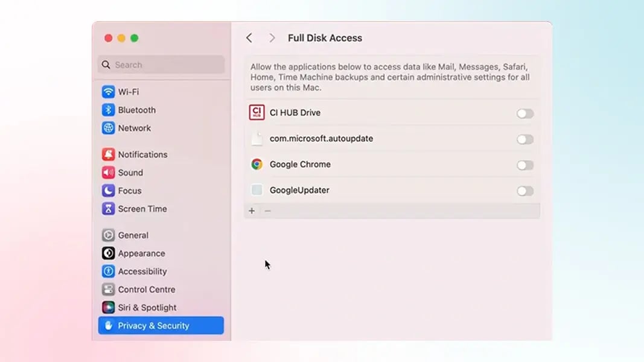This screenshot has height=362, width=644.
Task: Click the Siri & Spotlight icon
Action: (108, 307)
